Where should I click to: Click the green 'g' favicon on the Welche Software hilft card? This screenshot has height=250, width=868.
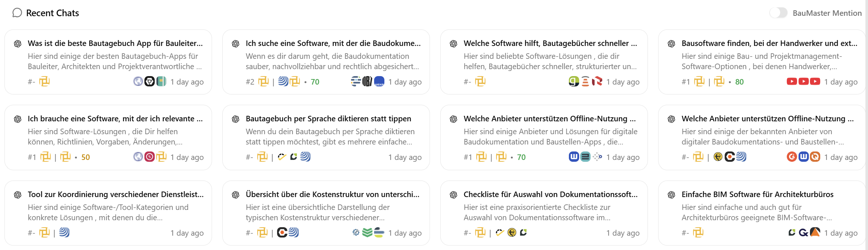tap(573, 82)
